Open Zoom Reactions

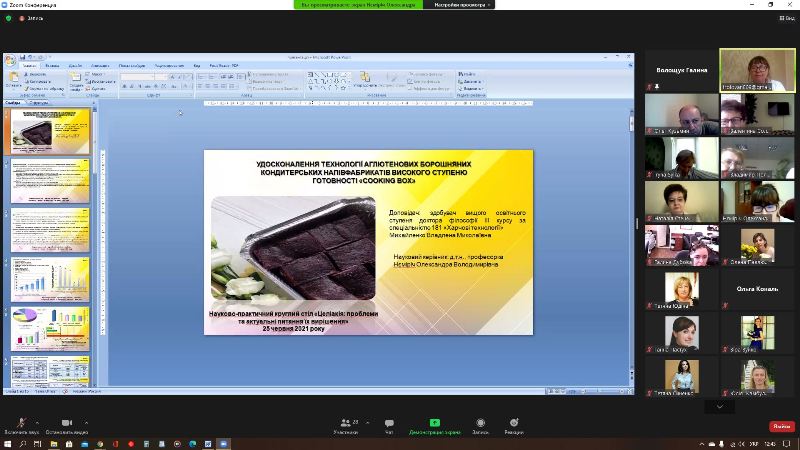pos(514,426)
